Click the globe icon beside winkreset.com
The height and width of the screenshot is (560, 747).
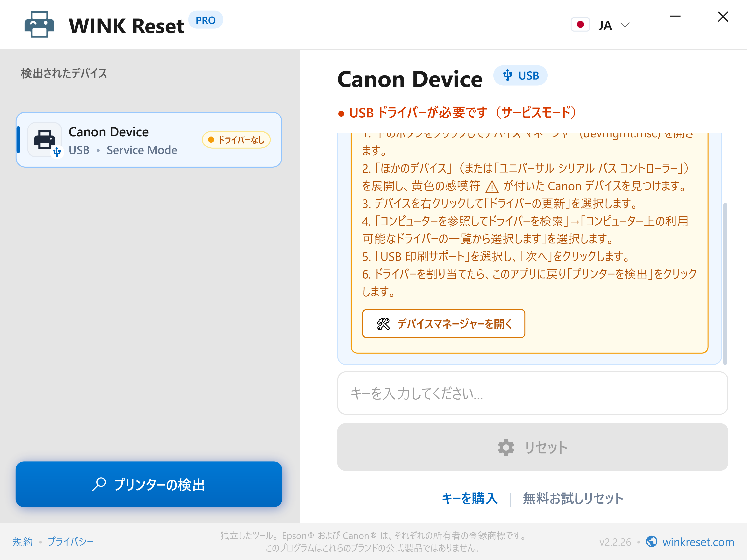[651, 542]
